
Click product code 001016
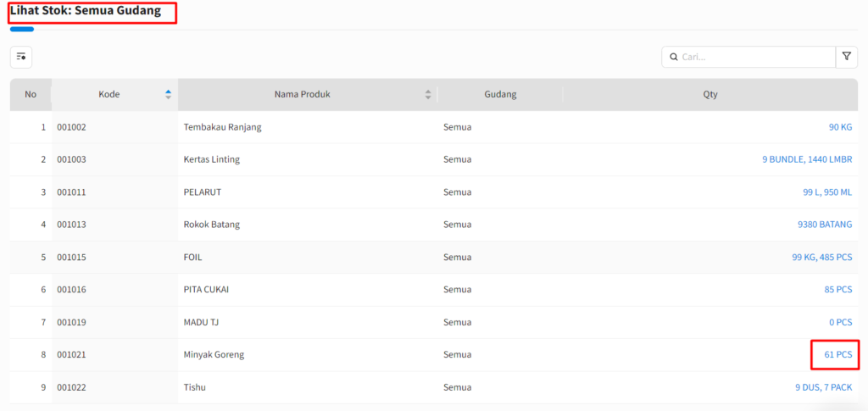pos(71,290)
